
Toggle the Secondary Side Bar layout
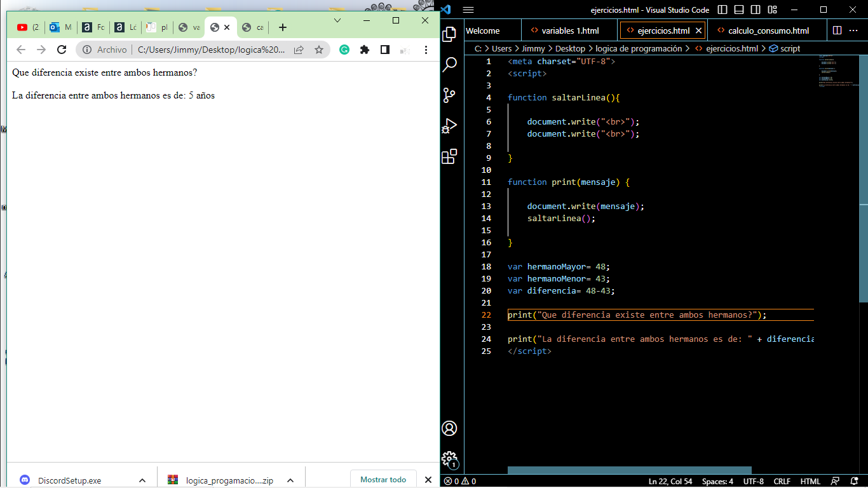click(x=756, y=10)
